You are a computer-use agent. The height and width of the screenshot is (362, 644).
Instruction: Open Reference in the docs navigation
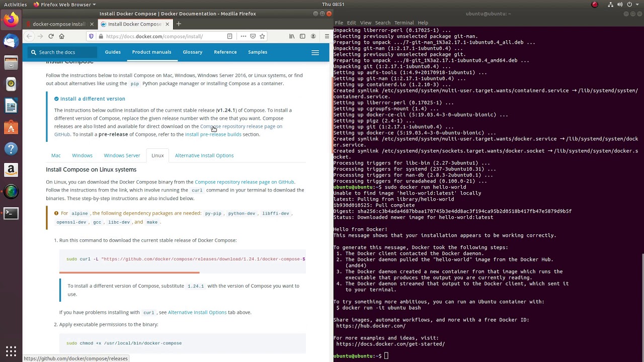225,52
